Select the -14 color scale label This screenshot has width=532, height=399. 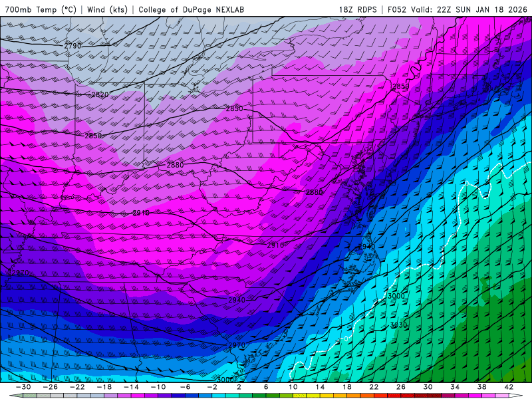pyautogui.click(x=131, y=387)
